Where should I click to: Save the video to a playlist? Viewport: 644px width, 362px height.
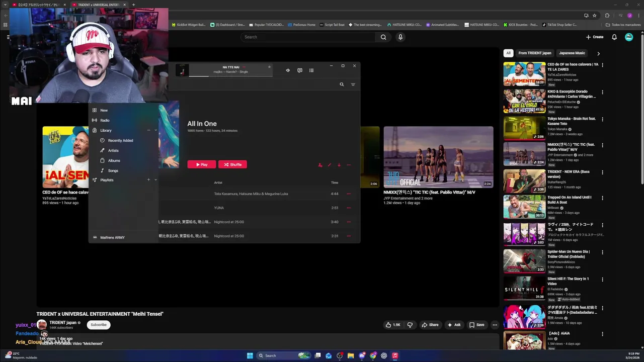click(x=476, y=325)
